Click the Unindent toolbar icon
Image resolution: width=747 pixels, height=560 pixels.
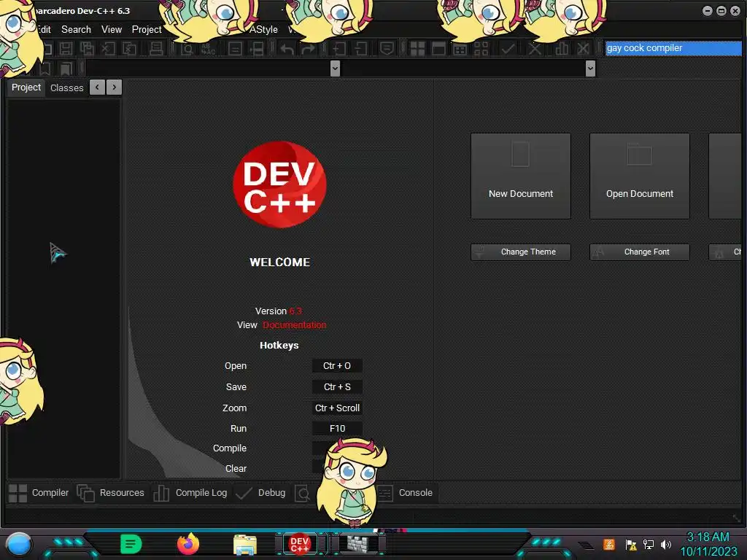click(x=360, y=48)
